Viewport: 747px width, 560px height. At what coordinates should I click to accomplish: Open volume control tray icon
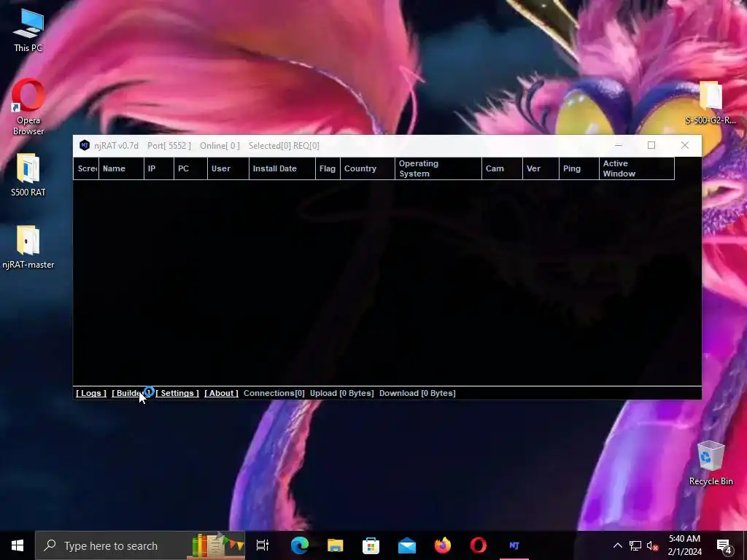point(653,545)
